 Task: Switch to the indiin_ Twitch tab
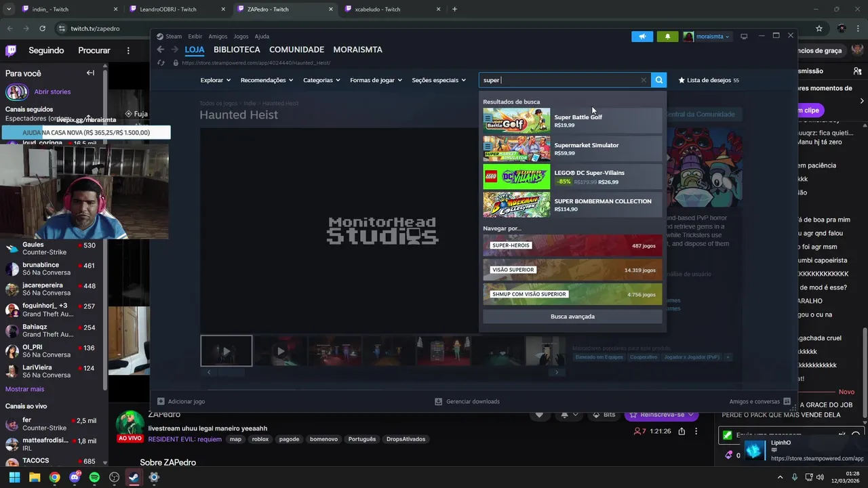click(x=68, y=9)
